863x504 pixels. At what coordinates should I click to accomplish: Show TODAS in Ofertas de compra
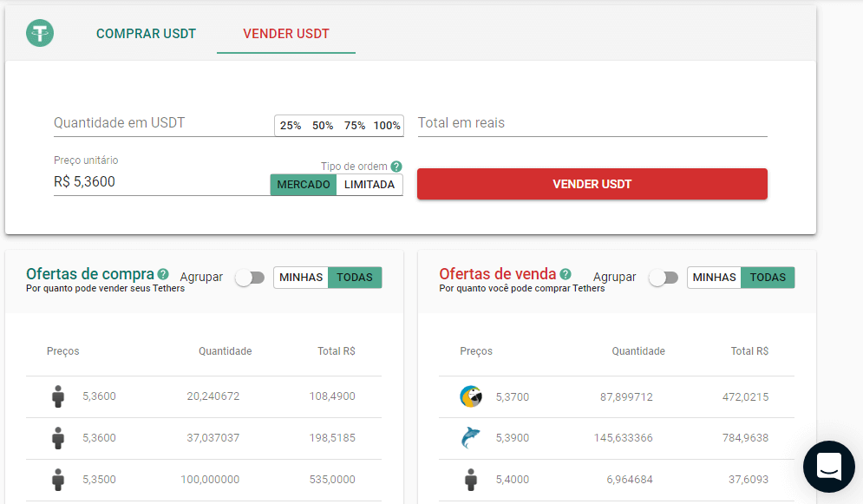[355, 278]
